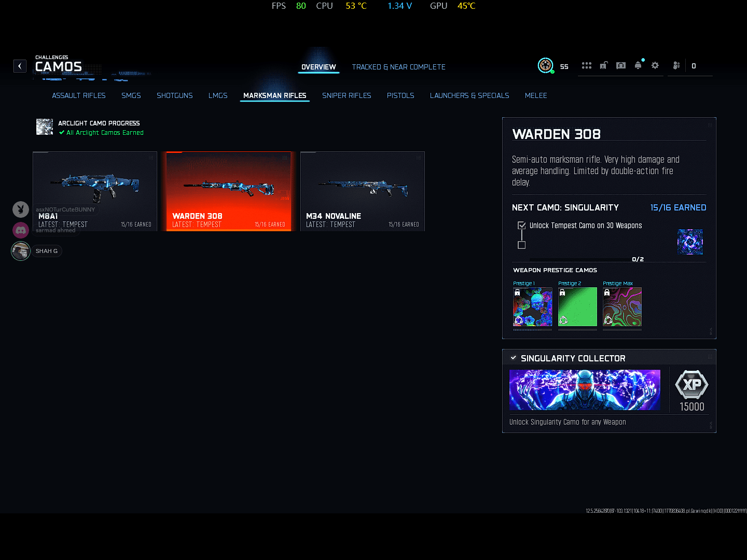Viewport: 747px width, 560px height.
Task: Open the settings gear icon
Action: (x=655, y=66)
